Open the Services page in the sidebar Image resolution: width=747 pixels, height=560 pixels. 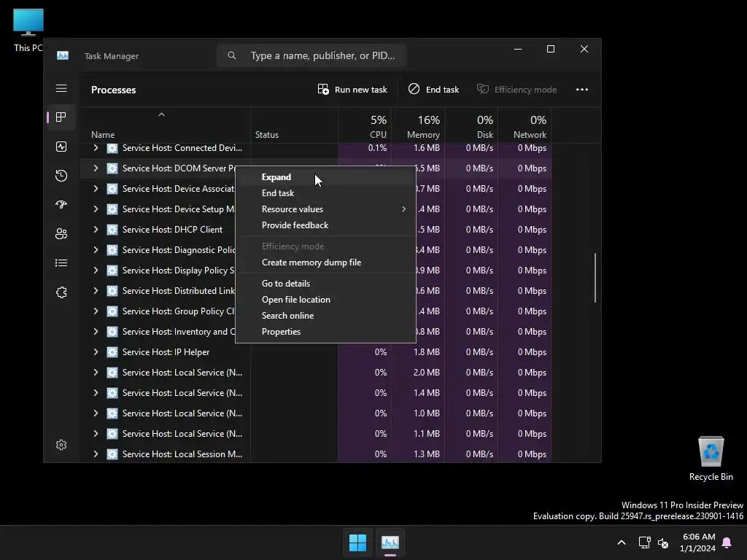(61, 292)
